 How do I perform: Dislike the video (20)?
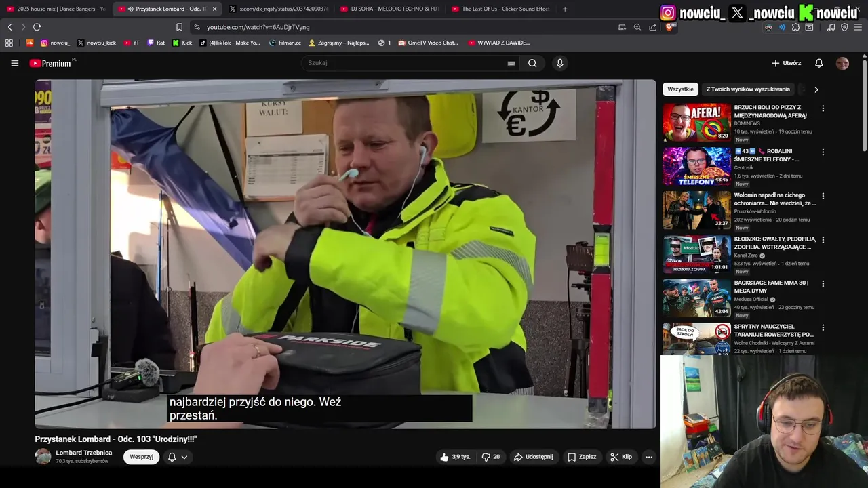(x=491, y=457)
